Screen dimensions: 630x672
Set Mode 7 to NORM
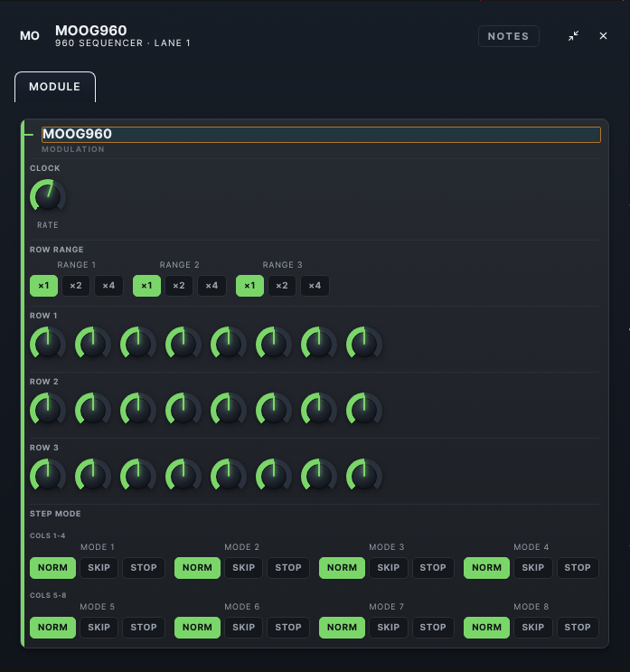pos(343,628)
